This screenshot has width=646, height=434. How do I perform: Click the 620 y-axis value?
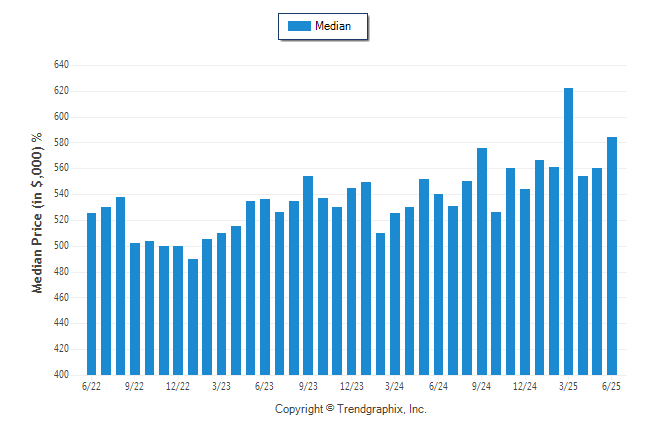[x=61, y=91]
